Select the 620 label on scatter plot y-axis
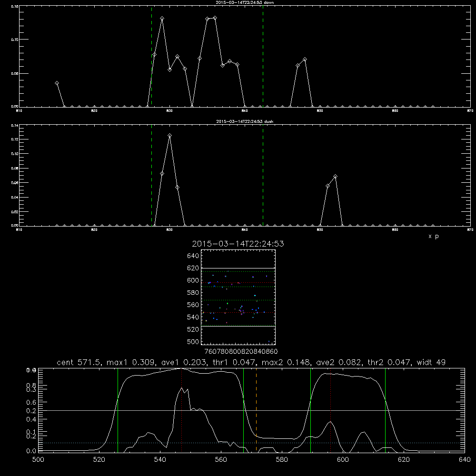This screenshot has width=476, height=476. tap(193, 268)
